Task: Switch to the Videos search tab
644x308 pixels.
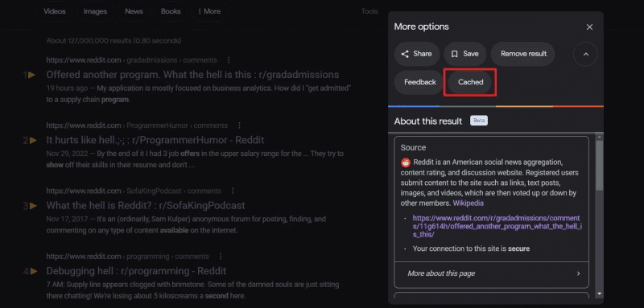Action: pos(55,11)
